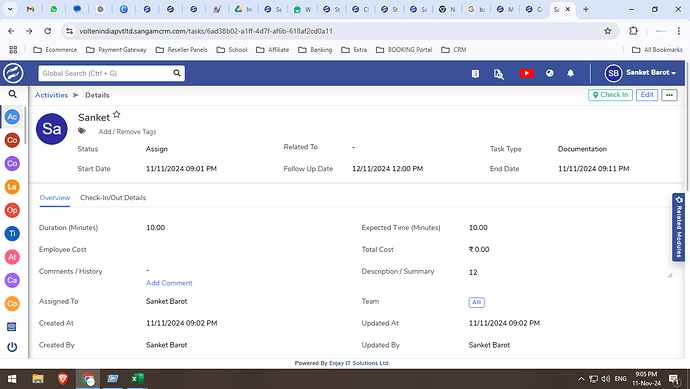Click into the Global Search field

click(x=106, y=73)
